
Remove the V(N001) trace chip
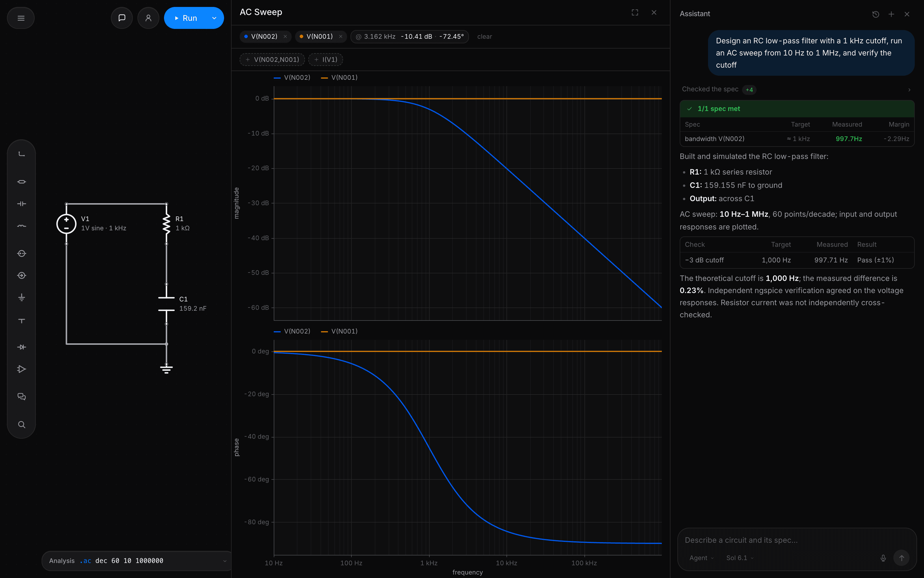[x=341, y=37]
